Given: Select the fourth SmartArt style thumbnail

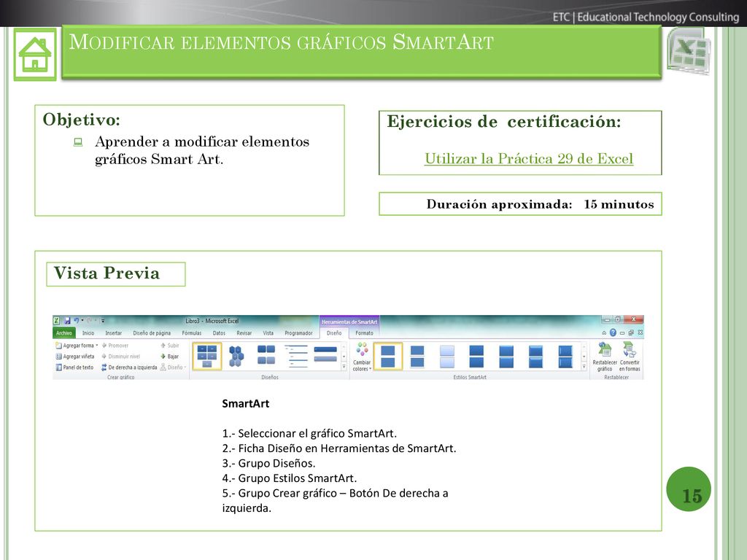Looking at the screenshot, I should point(476,357).
